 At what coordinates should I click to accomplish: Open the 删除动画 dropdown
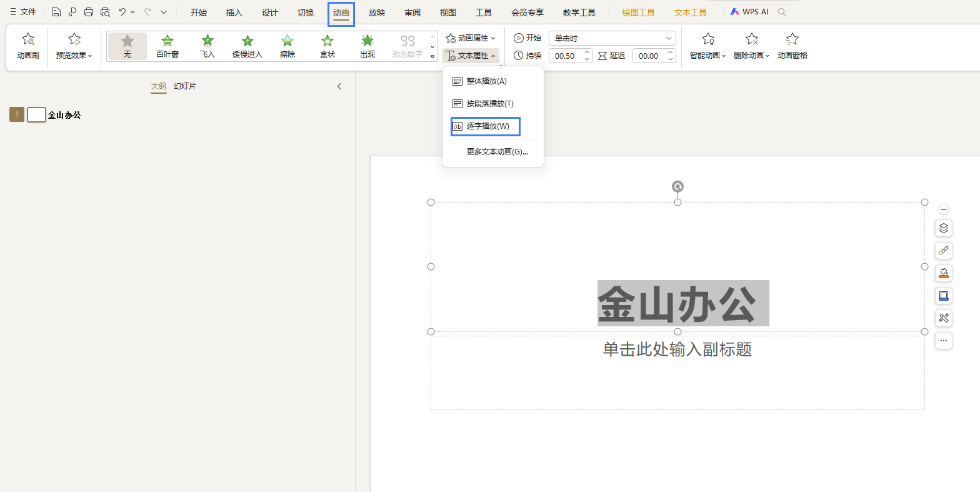click(752, 47)
